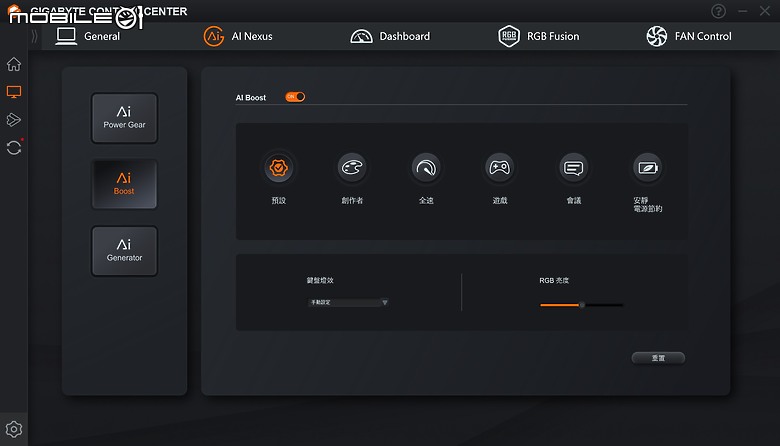
Task: Switch to the General tab
Action: pos(88,36)
